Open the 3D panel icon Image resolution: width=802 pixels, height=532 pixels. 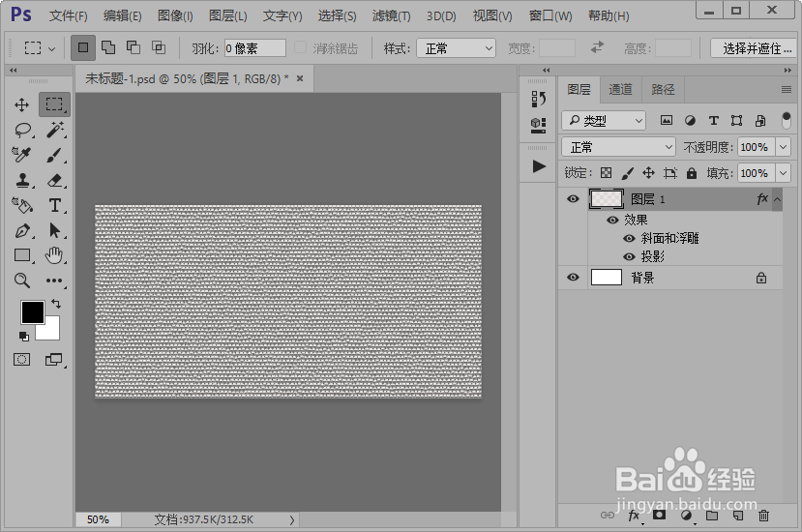coord(538,125)
